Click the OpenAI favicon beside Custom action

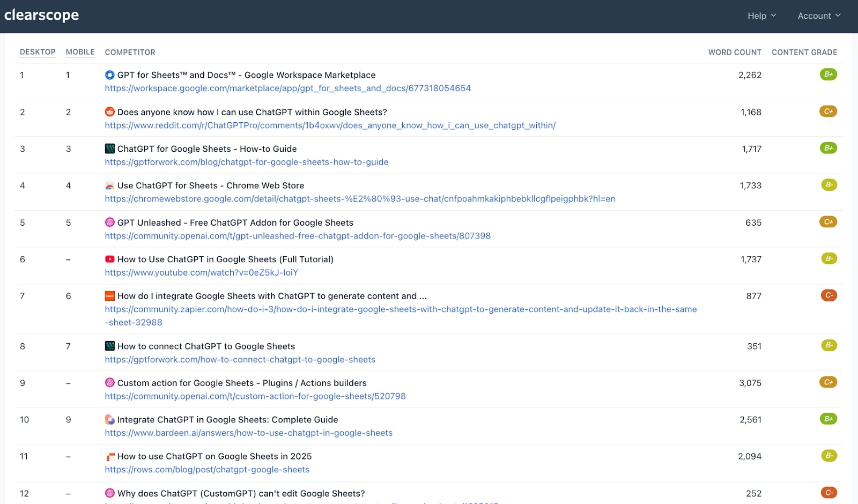pyautogui.click(x=110, y=383)
